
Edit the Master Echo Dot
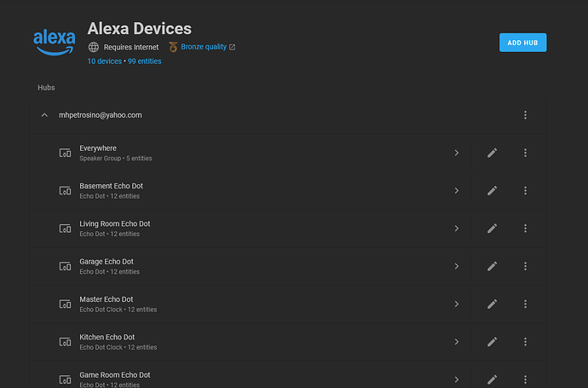click(492, 304)
